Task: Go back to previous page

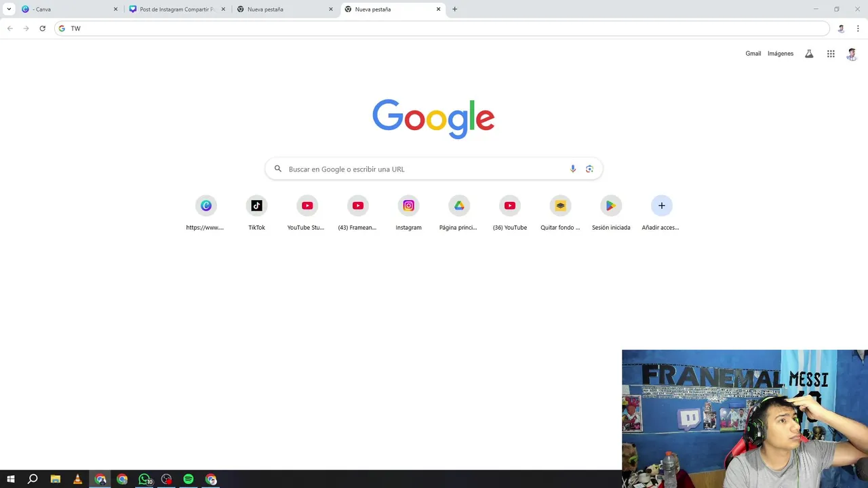Action: 10,28
